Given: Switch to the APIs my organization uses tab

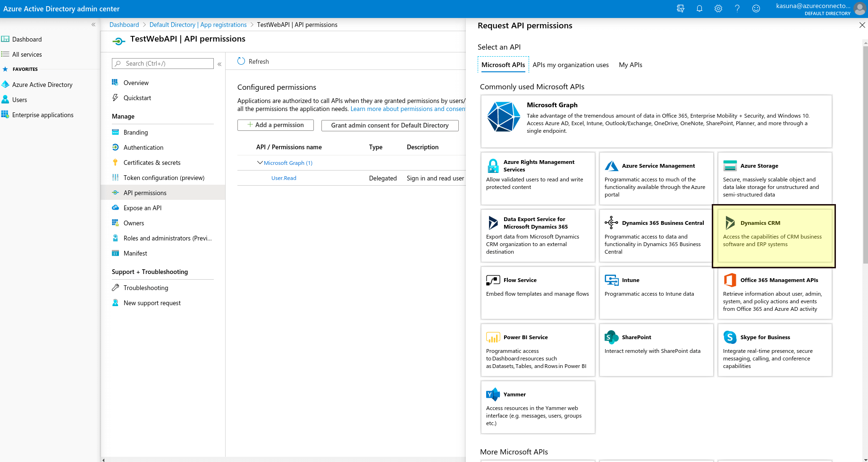Looking at the screenshot, I should pos(571,65).
